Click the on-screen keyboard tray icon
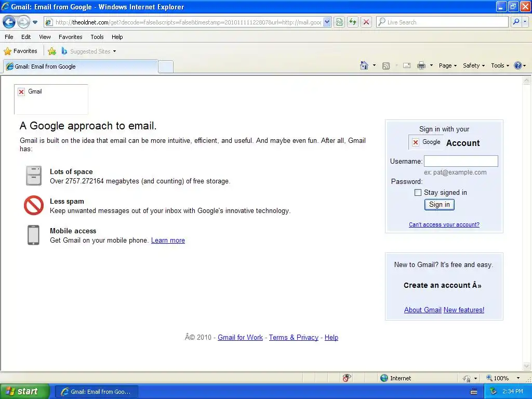 click(474, 392)
